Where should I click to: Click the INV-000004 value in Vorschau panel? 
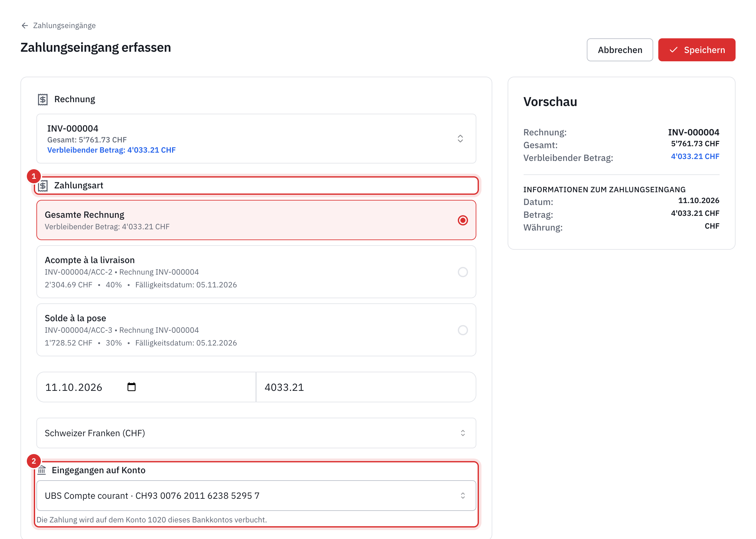693,132
